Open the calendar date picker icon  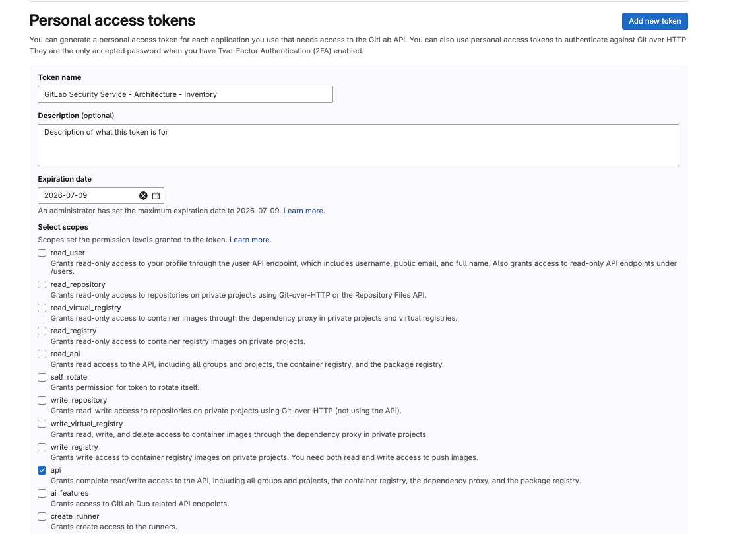156,196
